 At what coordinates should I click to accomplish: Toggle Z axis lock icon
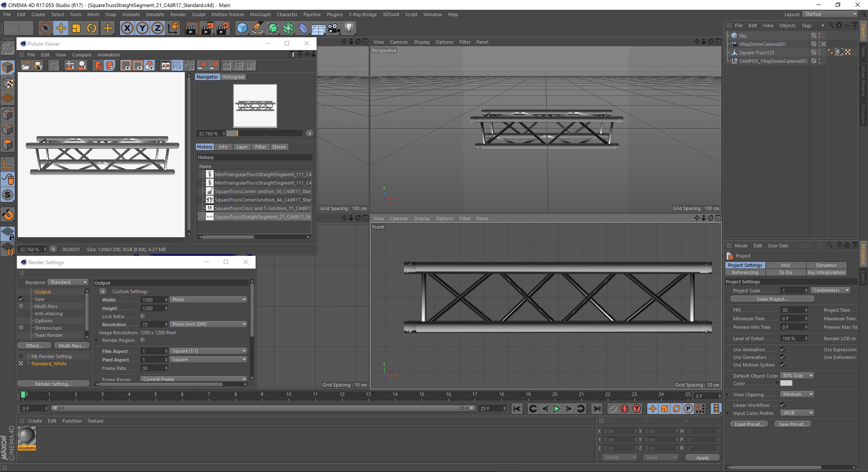(158, 28)
